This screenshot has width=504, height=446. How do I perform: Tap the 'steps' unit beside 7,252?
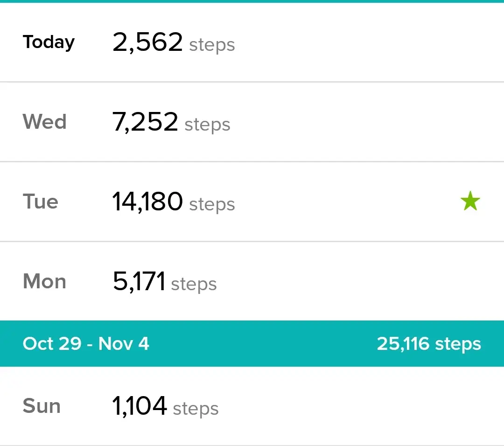point(207,125)
